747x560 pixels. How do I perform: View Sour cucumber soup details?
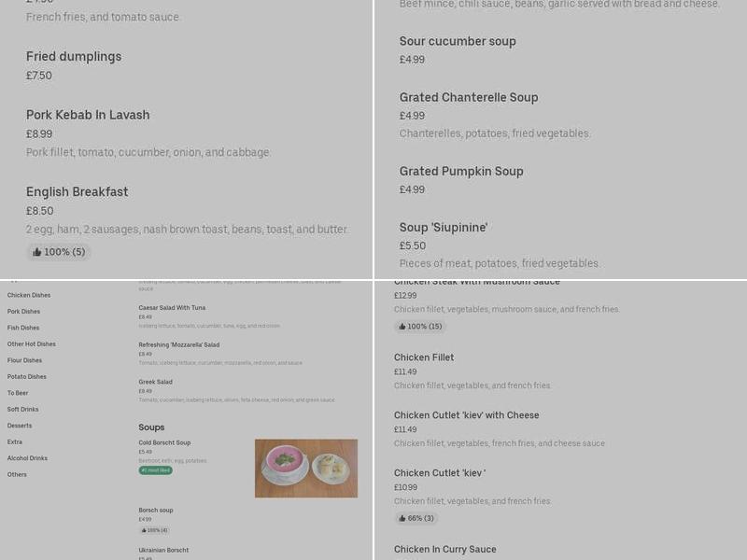(458, 41)
